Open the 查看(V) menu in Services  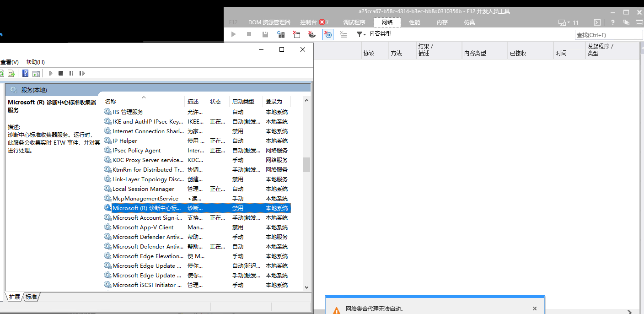point(9,62)
